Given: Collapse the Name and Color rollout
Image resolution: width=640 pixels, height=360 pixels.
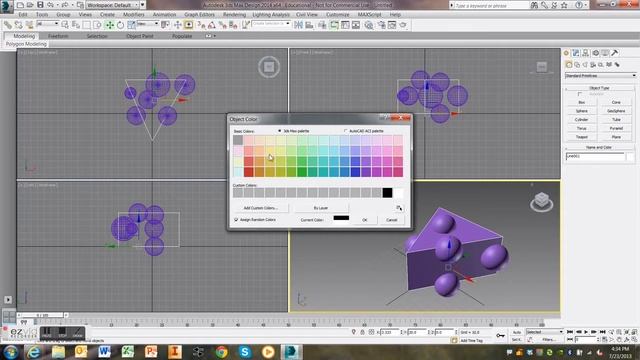Looking at the screenshot, I should [599, 147].
